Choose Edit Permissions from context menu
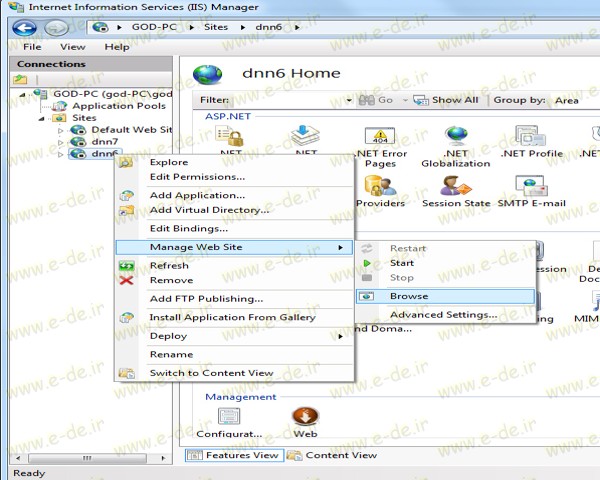 [234, 177]
